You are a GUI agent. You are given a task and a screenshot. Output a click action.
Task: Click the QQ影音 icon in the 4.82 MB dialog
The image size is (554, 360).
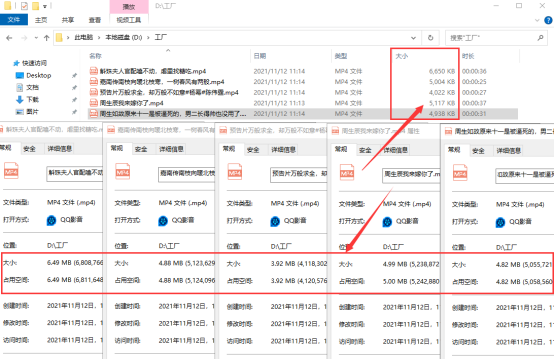coord(500,223)
